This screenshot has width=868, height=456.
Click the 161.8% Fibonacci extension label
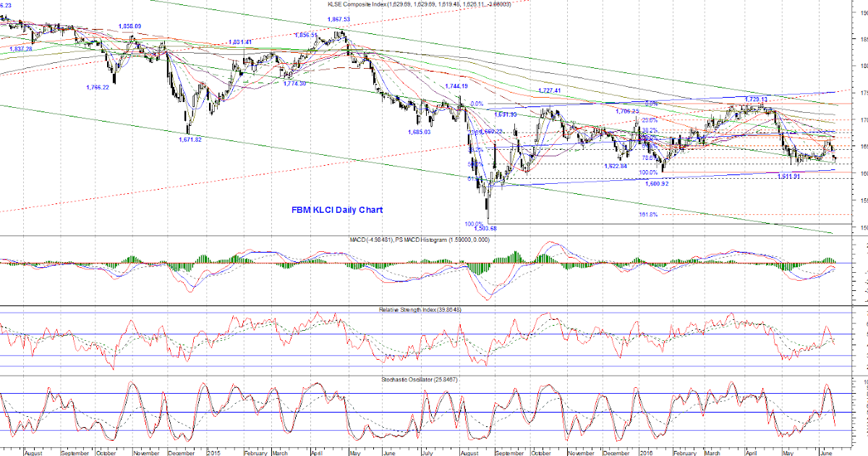[647, 215]
